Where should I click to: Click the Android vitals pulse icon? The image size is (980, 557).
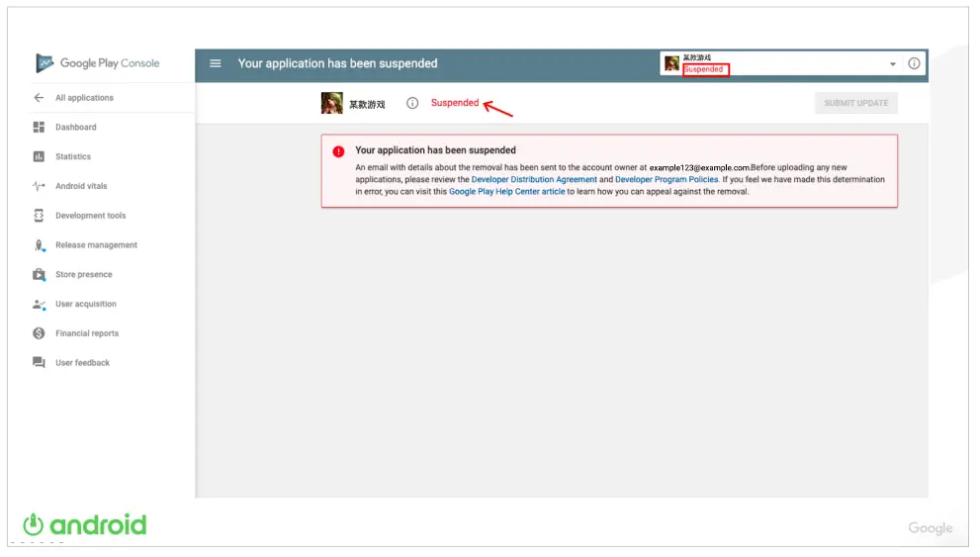(39, 186)
